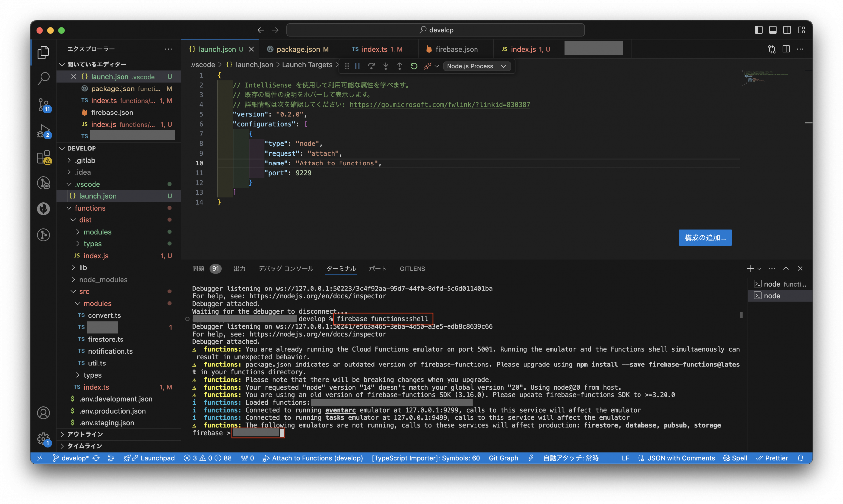Disconnect the debugger plug icon
Viewport: 843px width, 504px height.
point(427,66)
